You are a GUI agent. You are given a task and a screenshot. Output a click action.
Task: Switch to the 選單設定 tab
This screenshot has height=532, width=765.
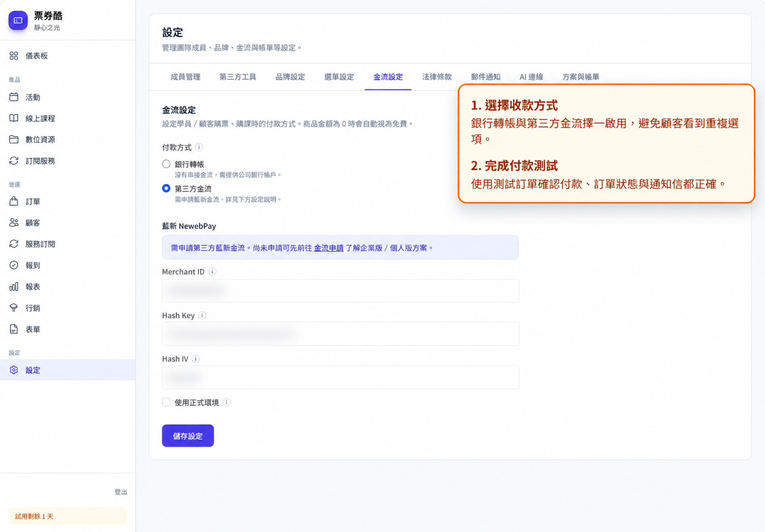(x=339, y=77)
